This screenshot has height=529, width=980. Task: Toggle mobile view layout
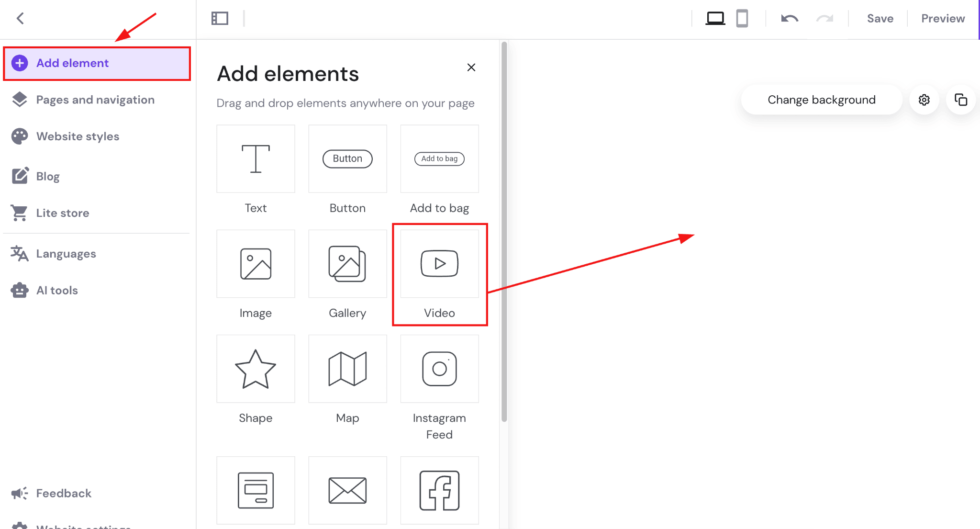742,18
